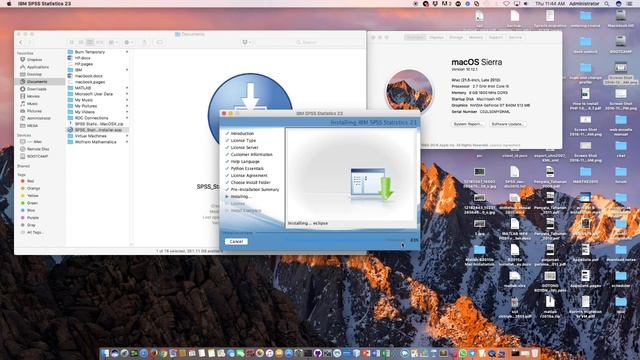Click the Finder edit tags button
The image size is (640, 360).
point(160,42)
